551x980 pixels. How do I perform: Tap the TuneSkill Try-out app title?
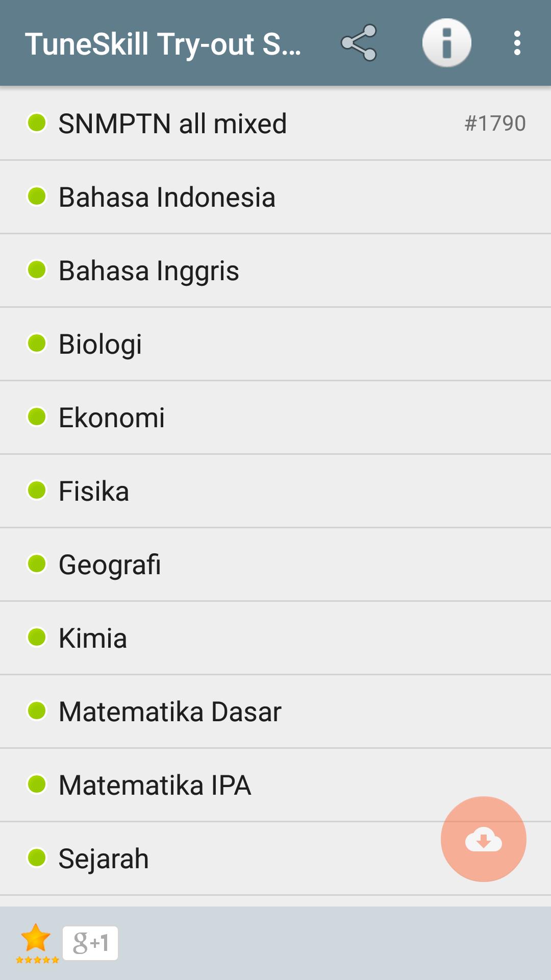click(163, 44)
